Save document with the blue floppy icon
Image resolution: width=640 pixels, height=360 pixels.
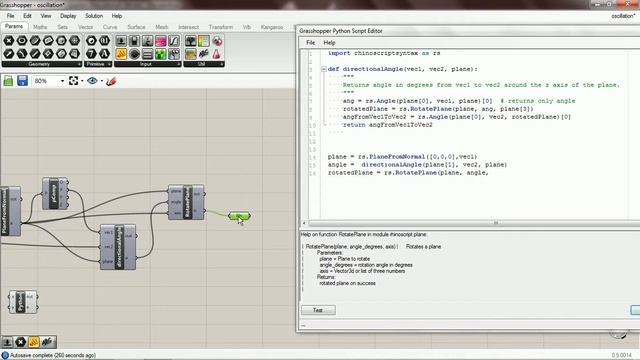22,81
